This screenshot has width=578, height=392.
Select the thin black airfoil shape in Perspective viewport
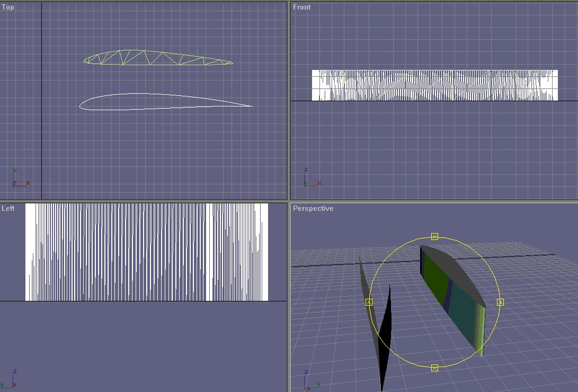[385, 337]
